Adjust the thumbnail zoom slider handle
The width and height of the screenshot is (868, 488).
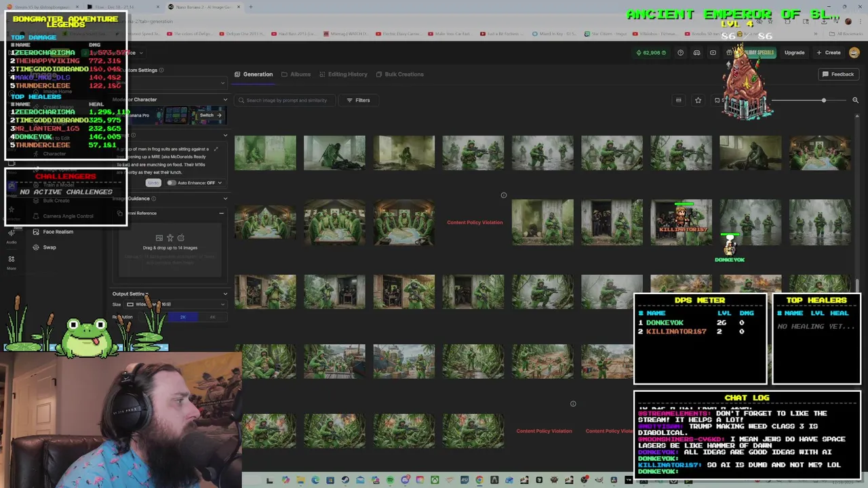point(823,100)
